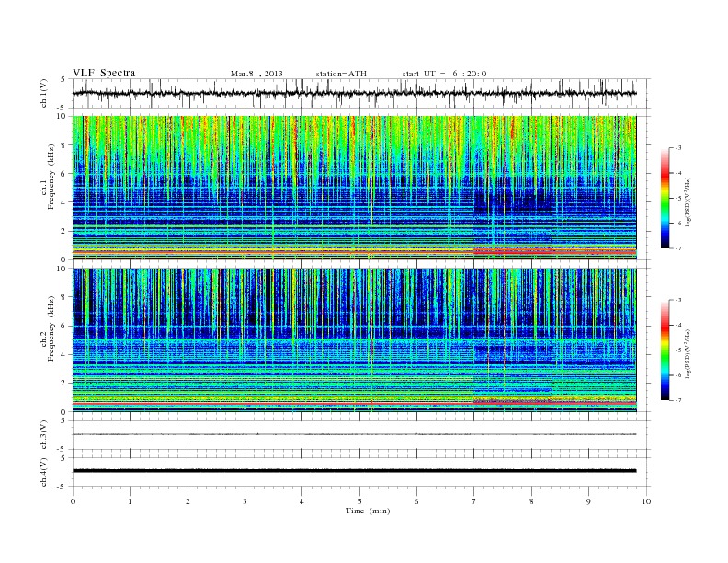
Task: Click inside the ch.2 spectrogram panel
Action: click(x=354, y=340)
